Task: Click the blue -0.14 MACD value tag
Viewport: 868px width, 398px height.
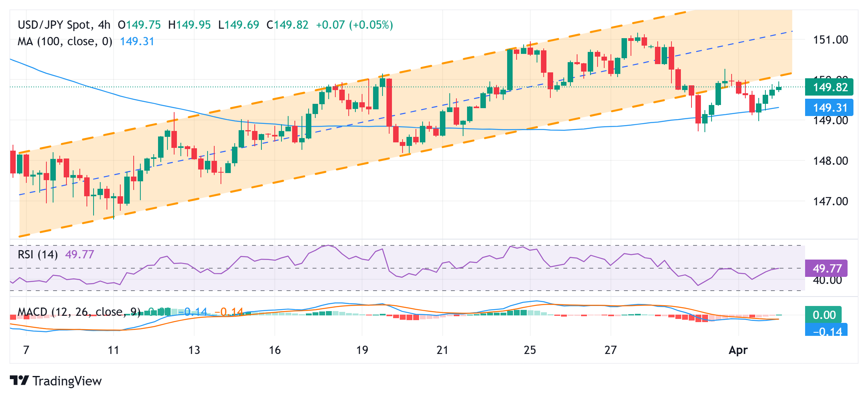Action: (826, 330)
